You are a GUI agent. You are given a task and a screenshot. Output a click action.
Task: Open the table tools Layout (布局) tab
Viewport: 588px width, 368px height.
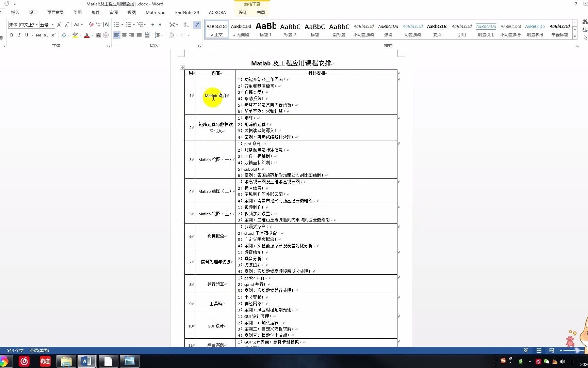pos(261,13)
